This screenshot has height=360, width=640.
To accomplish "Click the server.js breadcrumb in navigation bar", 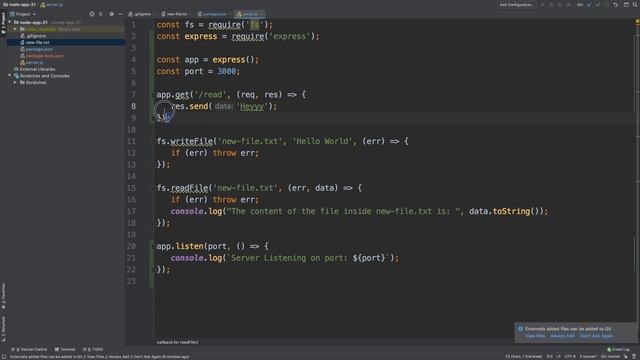I will 51,4.
